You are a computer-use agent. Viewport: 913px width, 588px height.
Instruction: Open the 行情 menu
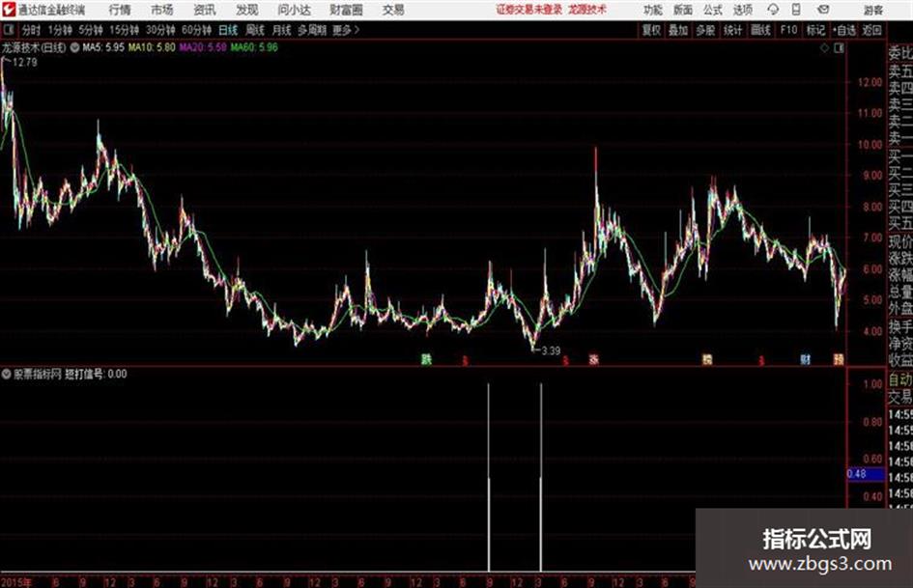tap(120, 10)
